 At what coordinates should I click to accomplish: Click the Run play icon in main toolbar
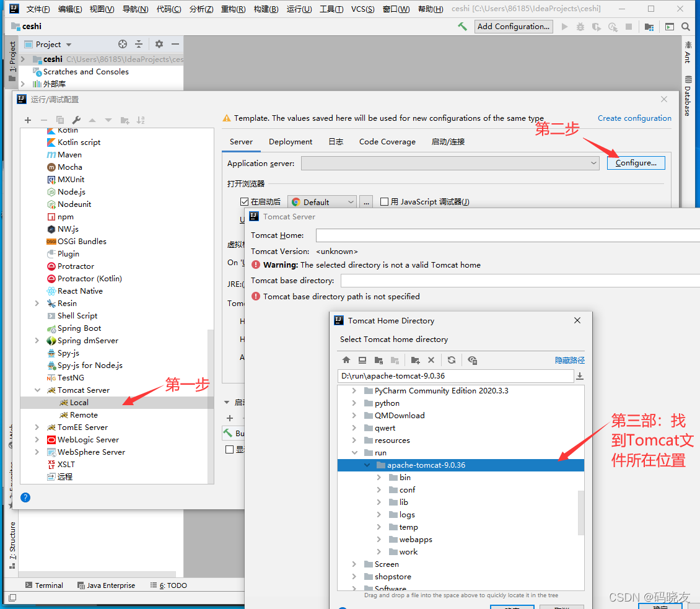coord(565,27)
